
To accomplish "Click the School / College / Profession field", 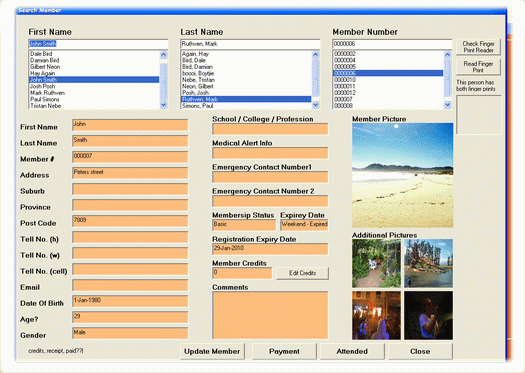I will [x=270, y=129].
